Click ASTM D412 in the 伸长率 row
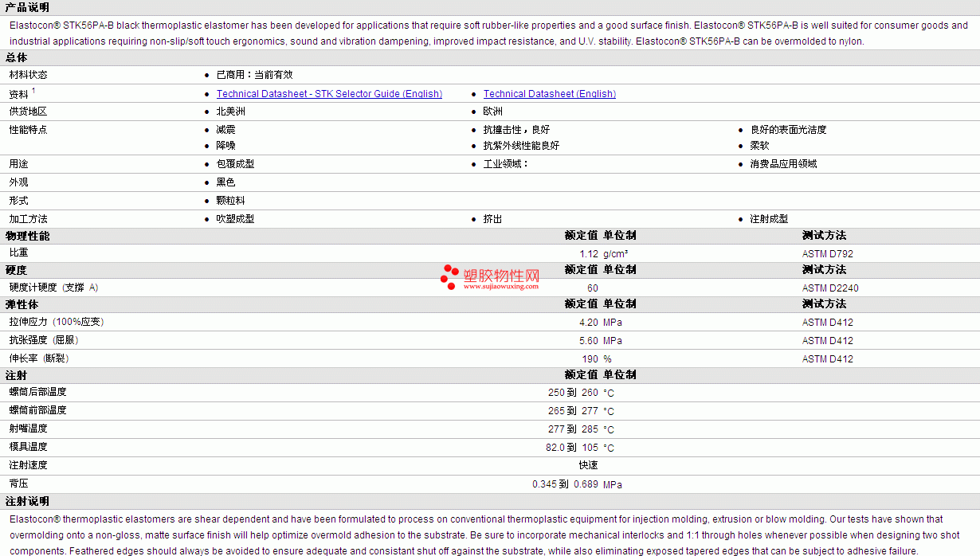The image size is (980, 556). pyautogui.click(x=828, y=359)
